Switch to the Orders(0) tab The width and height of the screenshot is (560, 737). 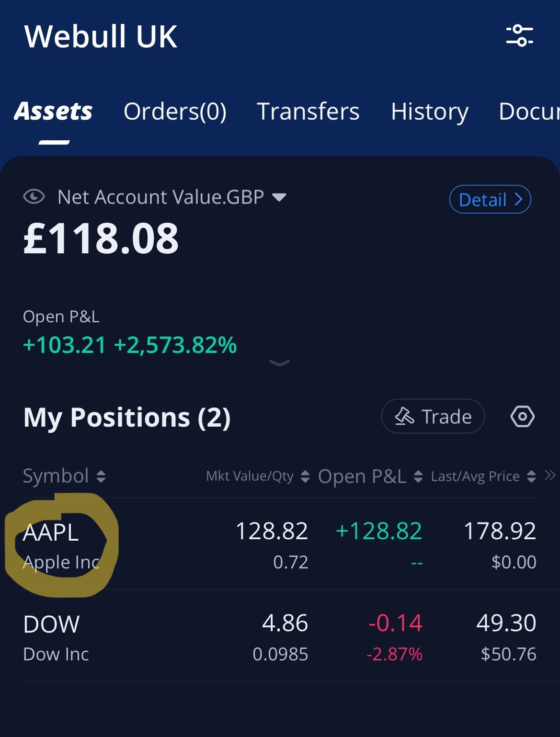point(175,112)
